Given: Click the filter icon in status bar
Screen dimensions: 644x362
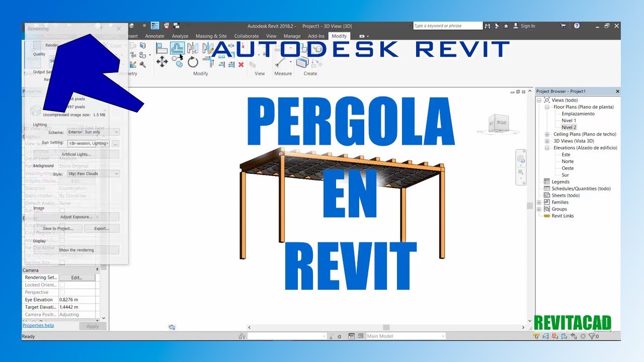Looking at the screenshot, I should click(592, 336).
